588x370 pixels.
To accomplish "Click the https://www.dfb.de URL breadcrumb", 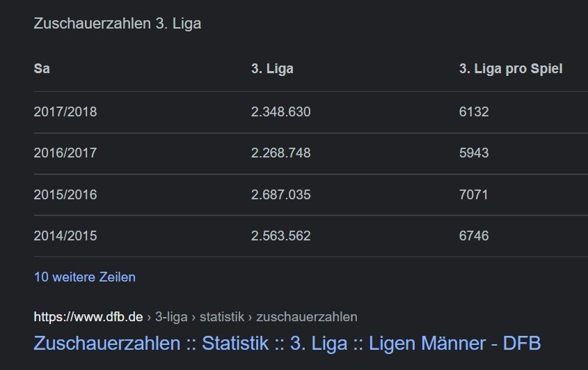I will coord(88,317).
